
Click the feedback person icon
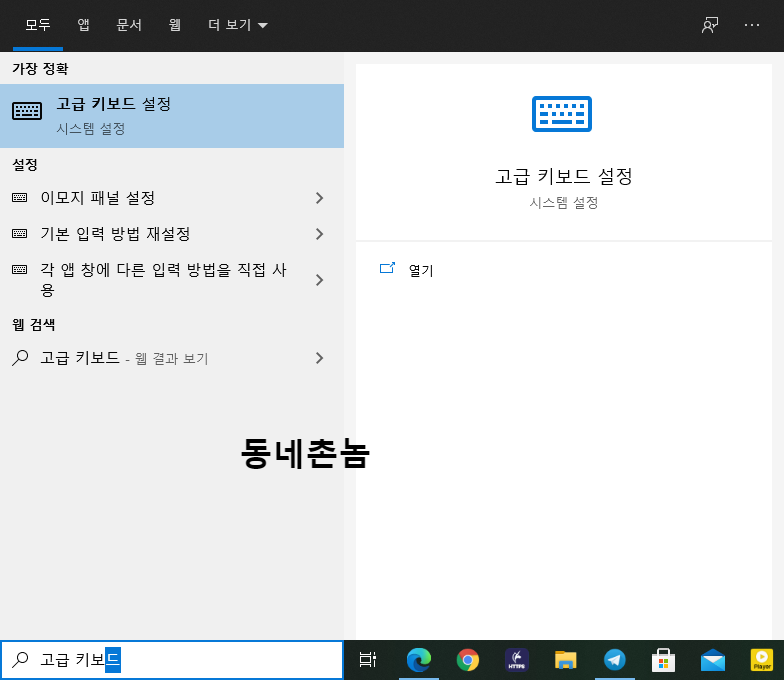710,25
